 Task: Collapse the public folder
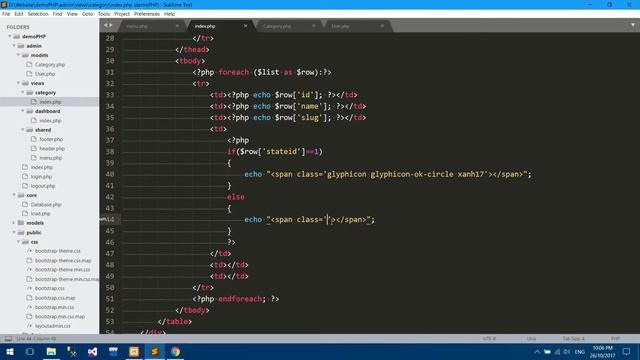pyautogui.click(x=14, y=232)
